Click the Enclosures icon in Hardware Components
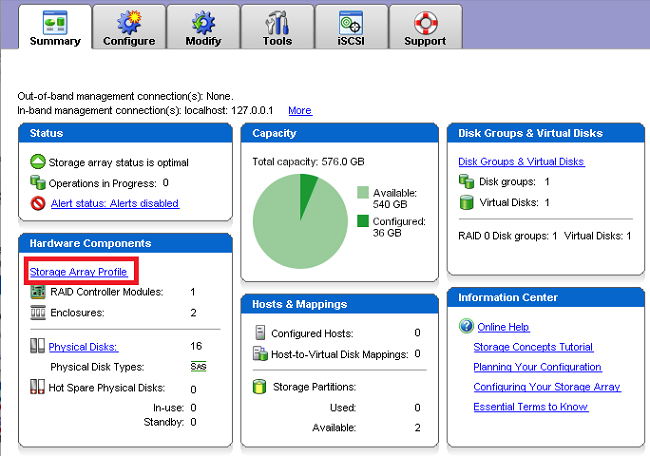 pyautogui.click(x=37, y=313)
